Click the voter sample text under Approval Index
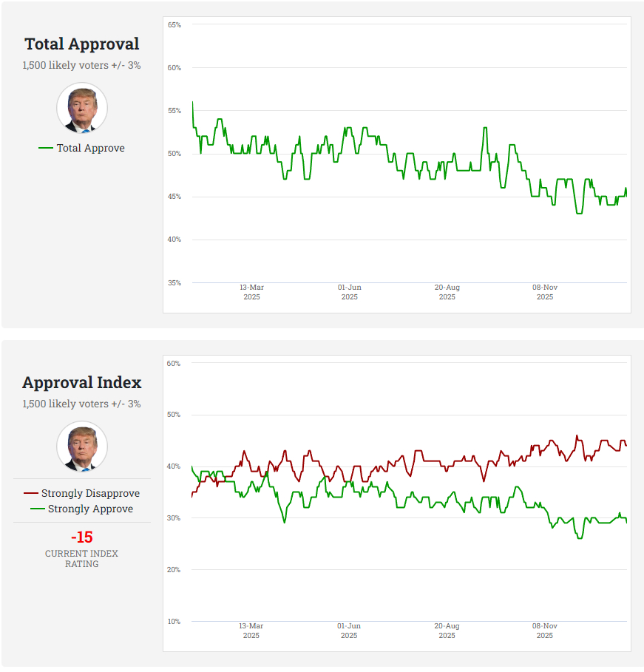The image size is (644, 672). (x=82, y=404)
